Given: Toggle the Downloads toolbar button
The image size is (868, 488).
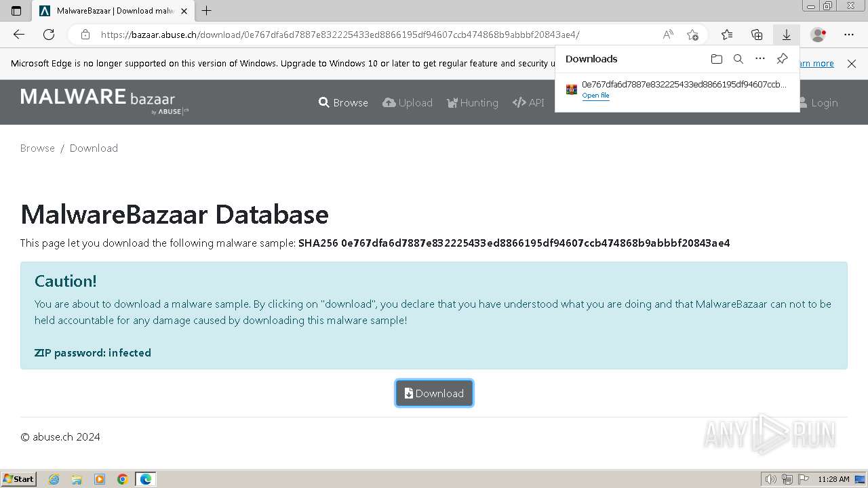Looking at the screenshot, I should pyautogui.click(x=787, y=35).
